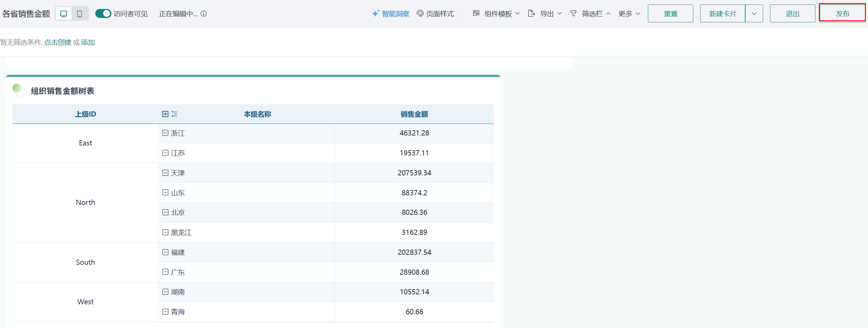Open the 导出 export menu

(x=545, y=14)
